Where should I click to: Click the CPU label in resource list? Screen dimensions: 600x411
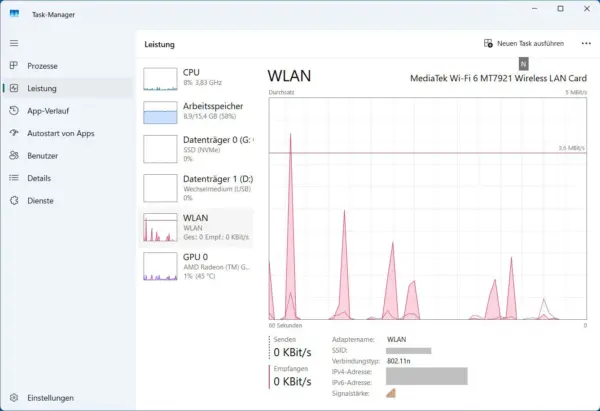[191, 72]
